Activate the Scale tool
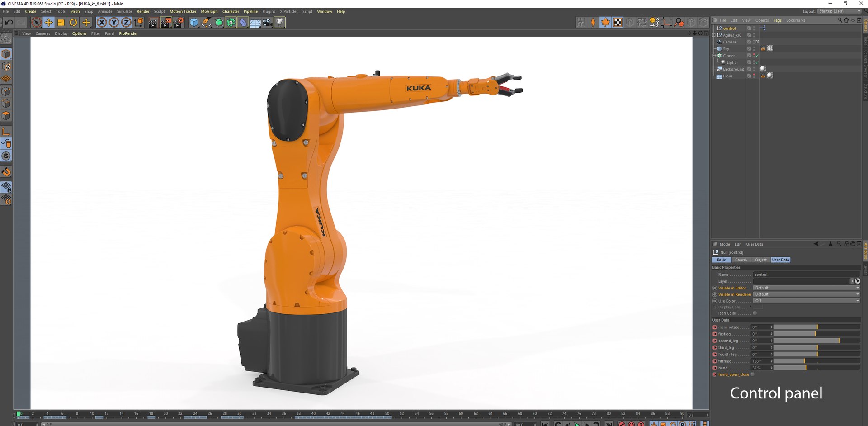 coord(61,22)
